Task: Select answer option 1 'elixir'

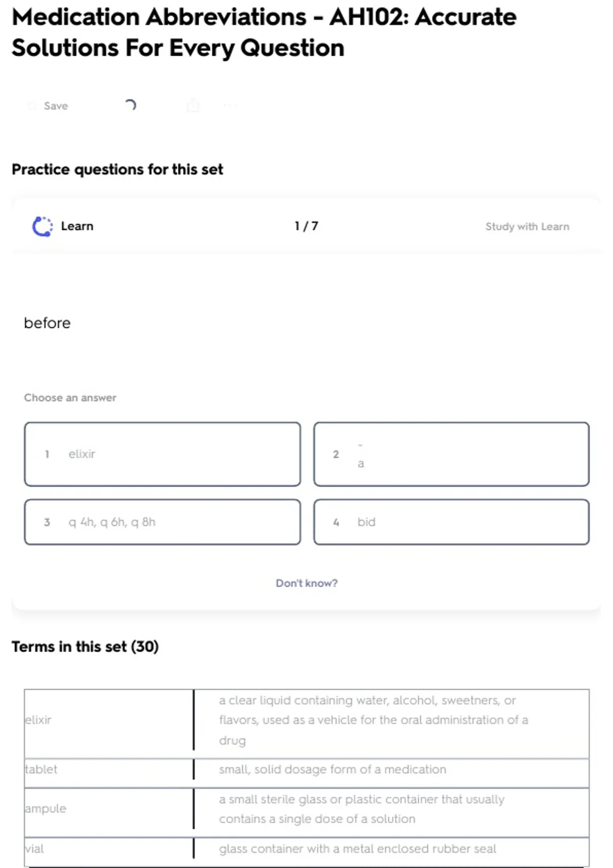Action: click(162, 454)
